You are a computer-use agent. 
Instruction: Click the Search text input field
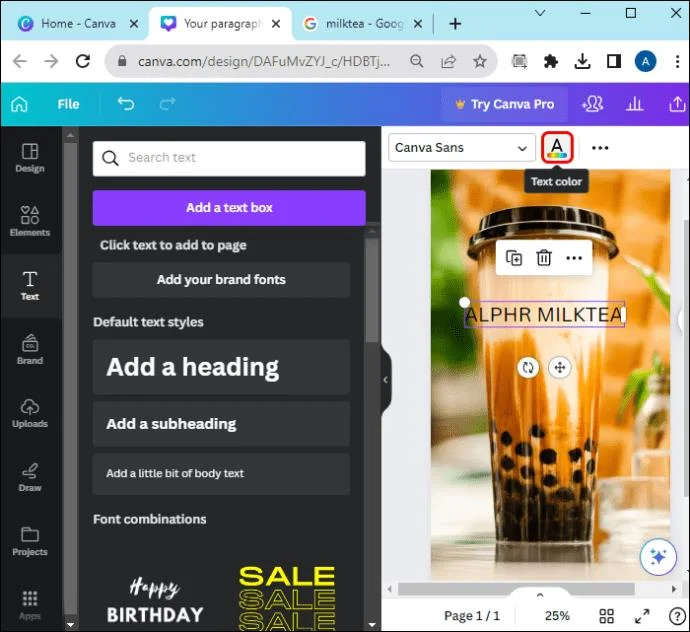coord(229,158)
